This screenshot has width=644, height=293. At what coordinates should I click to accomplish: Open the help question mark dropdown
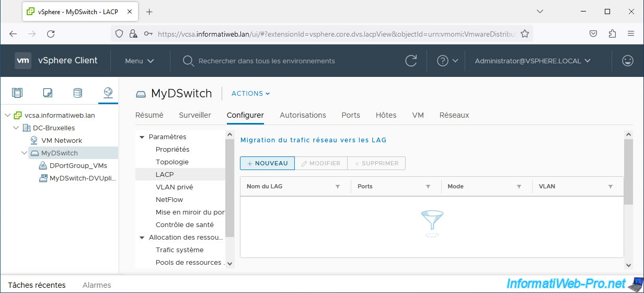pyautogui.click(x=447, y=61)
